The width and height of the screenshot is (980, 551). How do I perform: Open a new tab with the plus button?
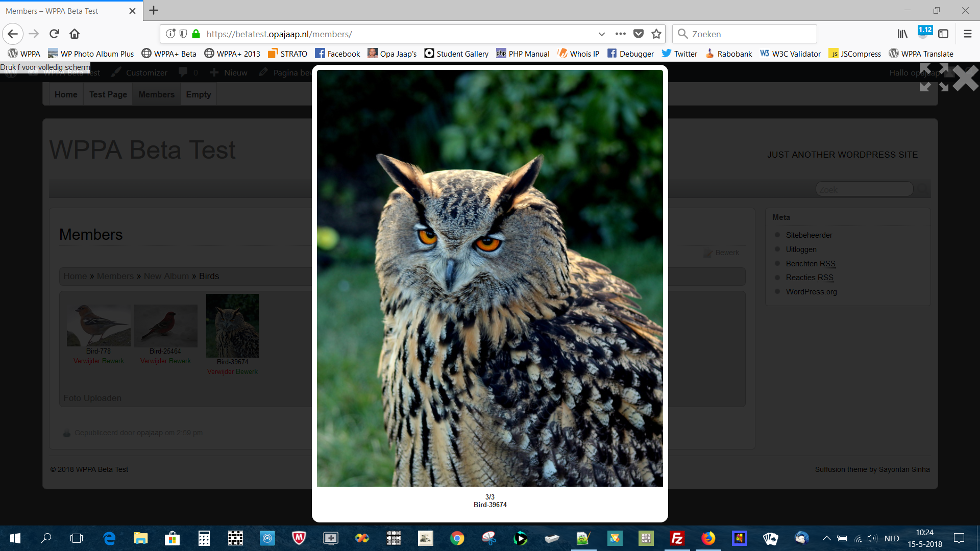tap(154, 10)
